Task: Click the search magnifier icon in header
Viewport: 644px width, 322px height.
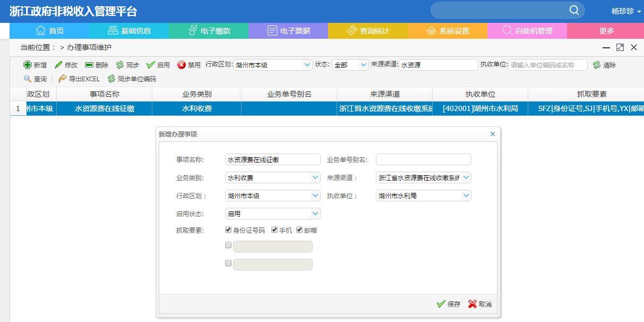Action: 574,10
